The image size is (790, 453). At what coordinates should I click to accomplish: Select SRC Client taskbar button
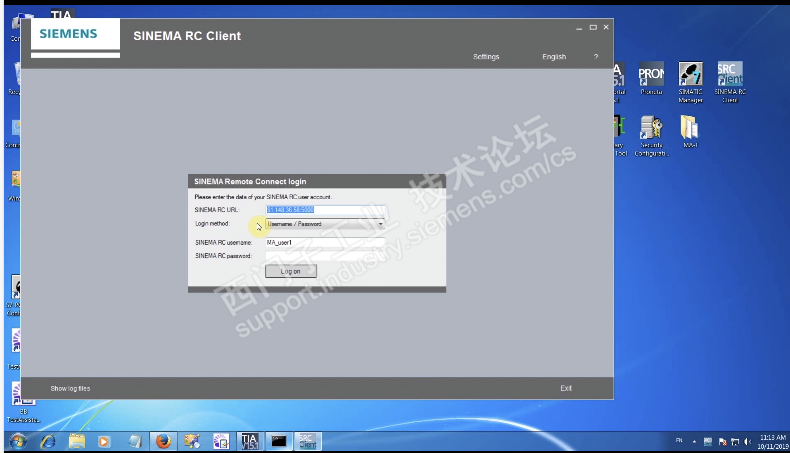coord(307,441)
